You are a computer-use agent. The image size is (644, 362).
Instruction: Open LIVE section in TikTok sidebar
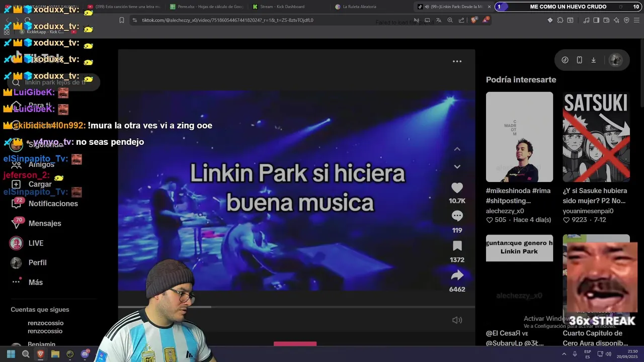point(27,243)
